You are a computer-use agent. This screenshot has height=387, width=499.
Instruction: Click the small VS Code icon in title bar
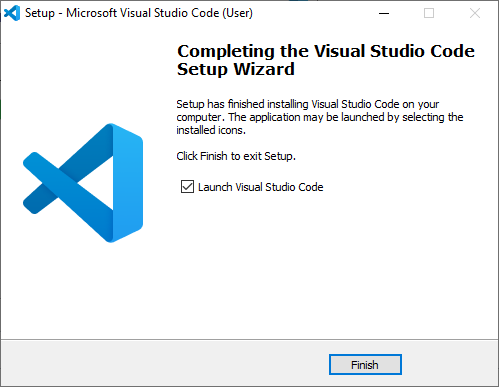tap(12, 13)
